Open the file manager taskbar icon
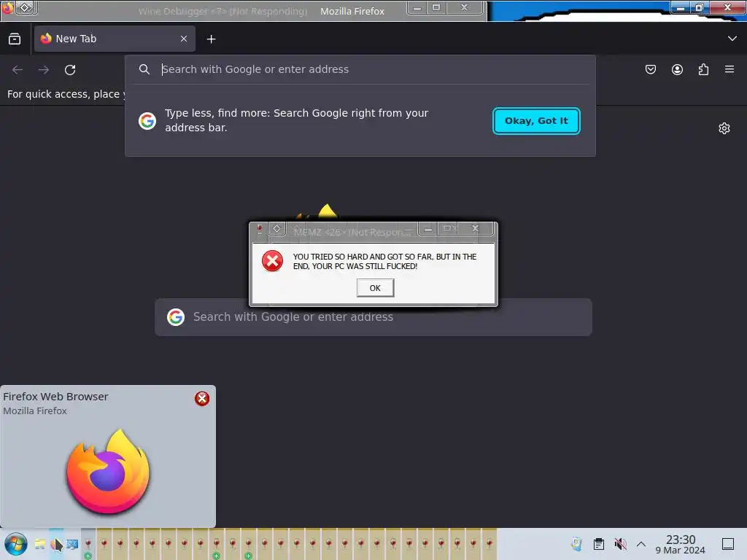Viewport: 747px width, 560px height. 40,544
